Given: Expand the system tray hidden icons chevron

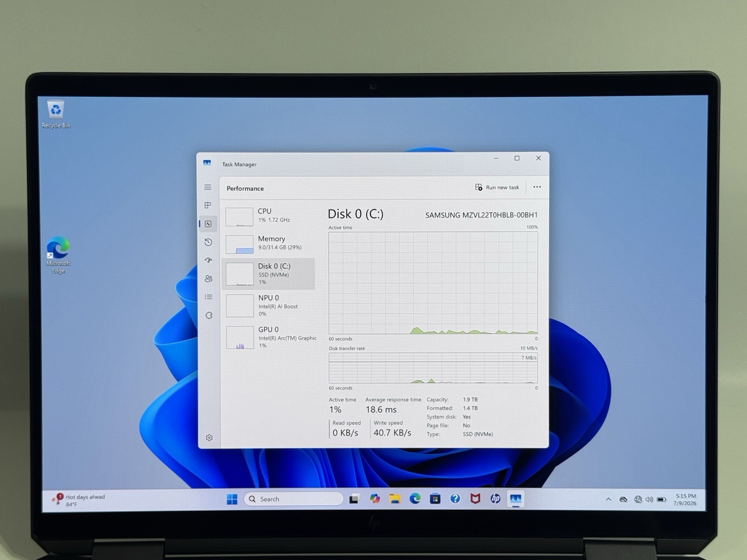Looking at the screenshot, I should (x=608, y=499).
